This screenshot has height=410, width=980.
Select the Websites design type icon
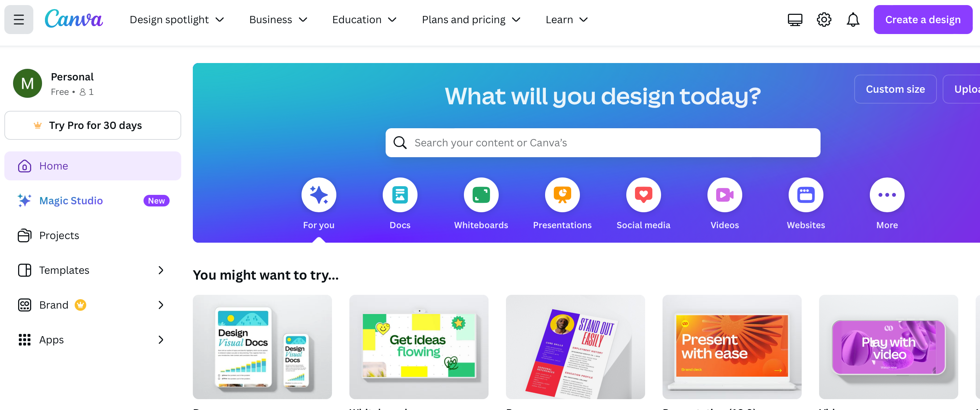click(806, 194)
